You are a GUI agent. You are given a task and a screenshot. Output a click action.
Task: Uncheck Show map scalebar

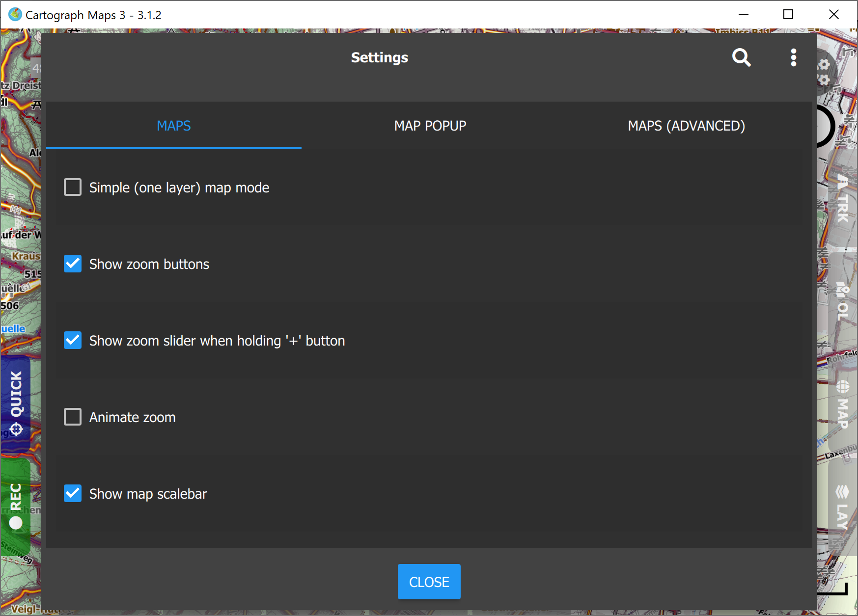coord(72,493)
